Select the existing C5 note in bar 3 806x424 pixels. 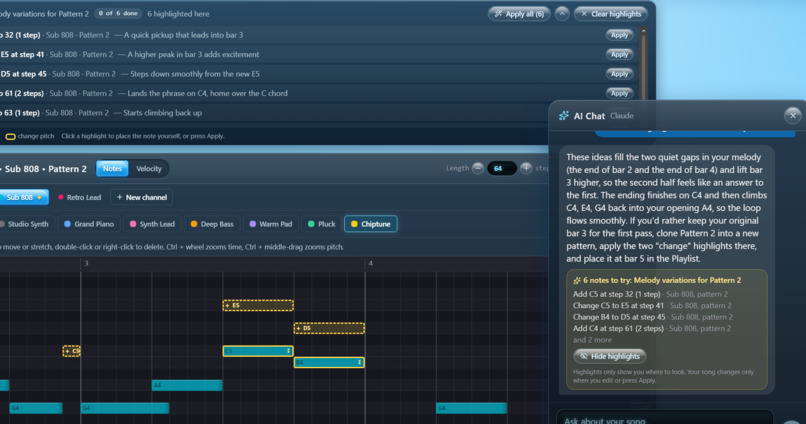click(258, 351)
